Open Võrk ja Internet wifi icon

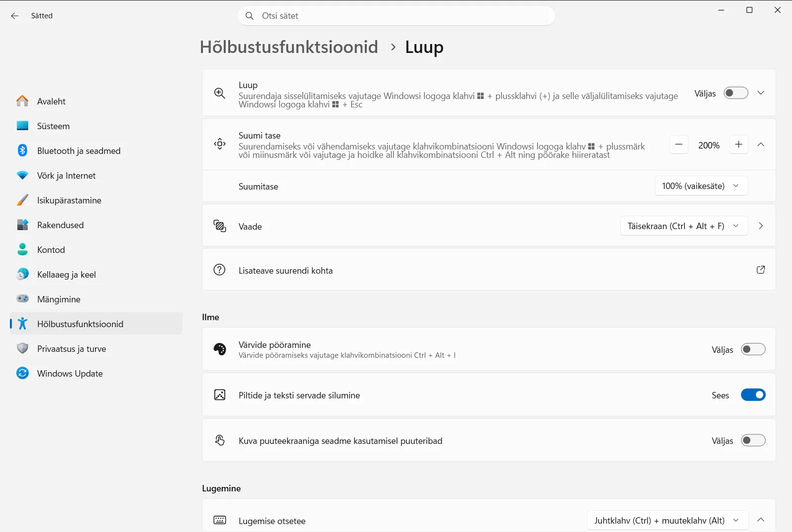(22, 175)
